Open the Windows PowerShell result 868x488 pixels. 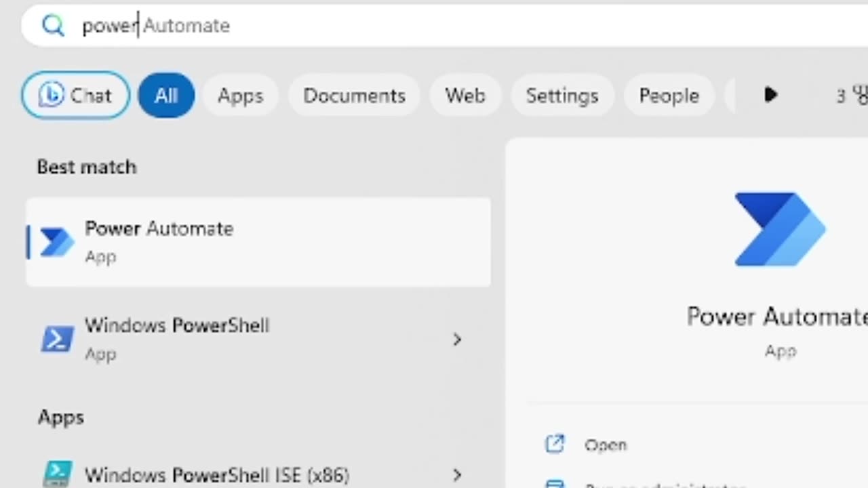pyautogui.click(x=258, y=339)
